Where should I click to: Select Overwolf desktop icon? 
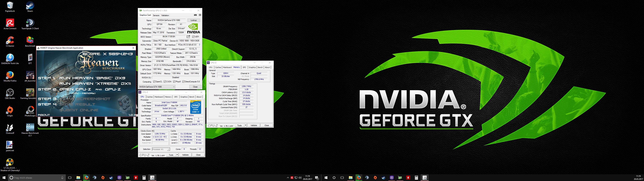point(10,129)
